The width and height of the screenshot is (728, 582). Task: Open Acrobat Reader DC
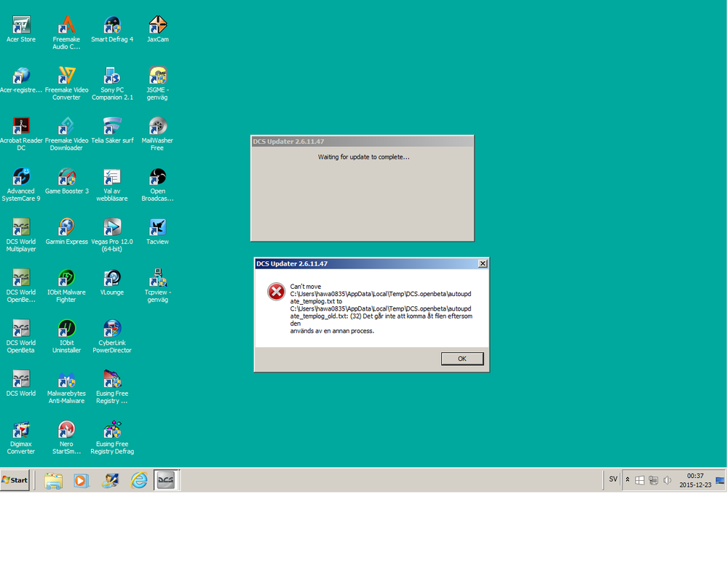click(21, 124)
